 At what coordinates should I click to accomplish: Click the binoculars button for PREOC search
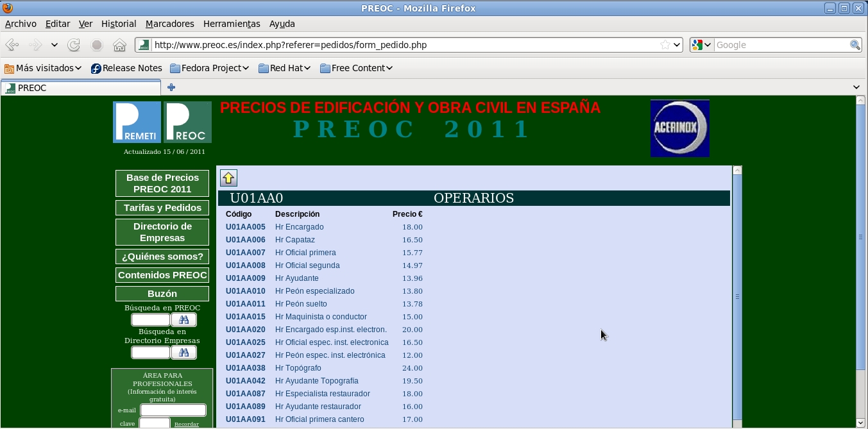[184, 319]
